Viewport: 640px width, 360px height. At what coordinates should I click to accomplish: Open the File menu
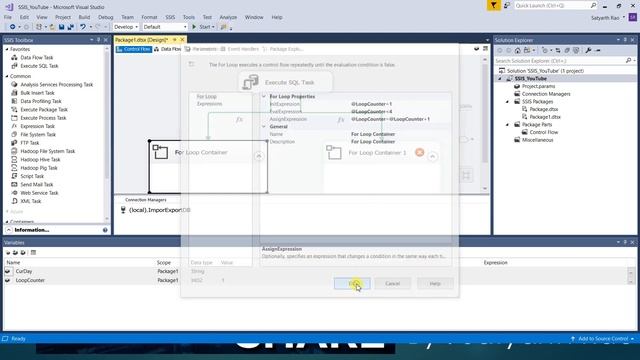[8, 17]
